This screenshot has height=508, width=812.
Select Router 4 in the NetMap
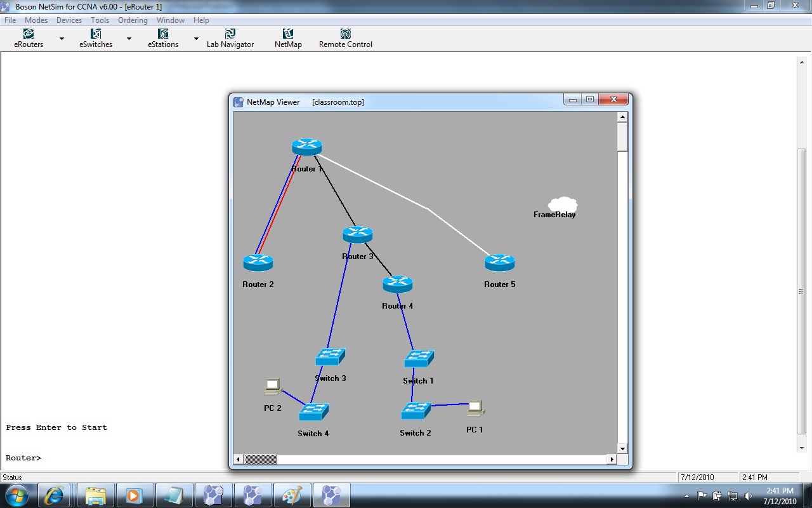point(398,284)
